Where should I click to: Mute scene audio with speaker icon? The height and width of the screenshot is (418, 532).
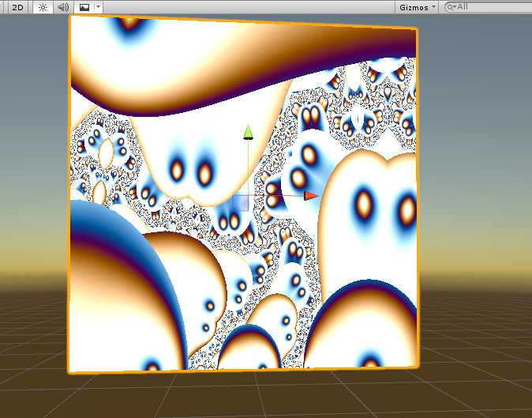click(63, 6)
